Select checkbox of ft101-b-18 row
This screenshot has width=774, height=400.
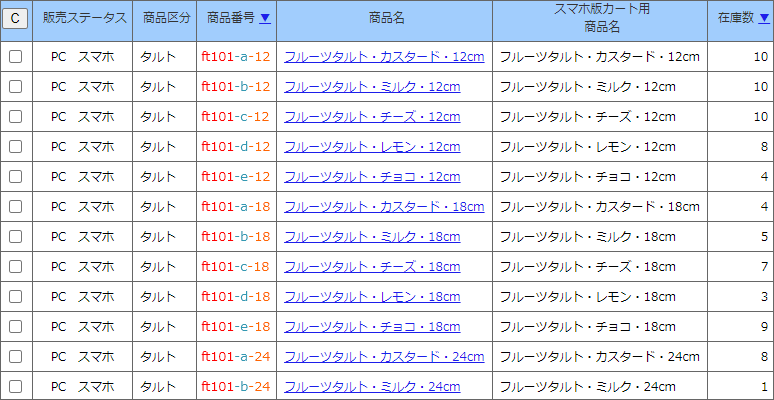click(16, 237)
